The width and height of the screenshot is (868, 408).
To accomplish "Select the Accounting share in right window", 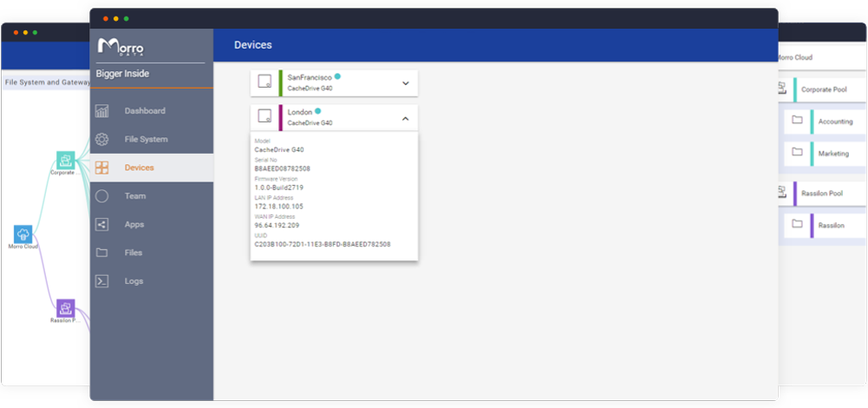I will click(x=826, y=122).
